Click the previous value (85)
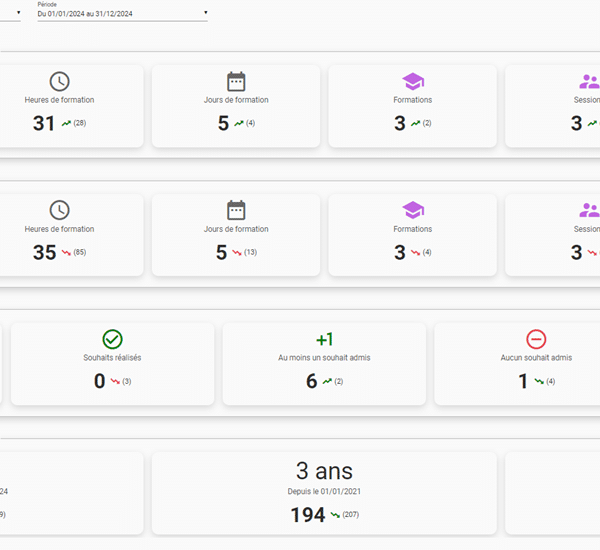The height and width of the screenshot is (550, 600). click(80, 252)
